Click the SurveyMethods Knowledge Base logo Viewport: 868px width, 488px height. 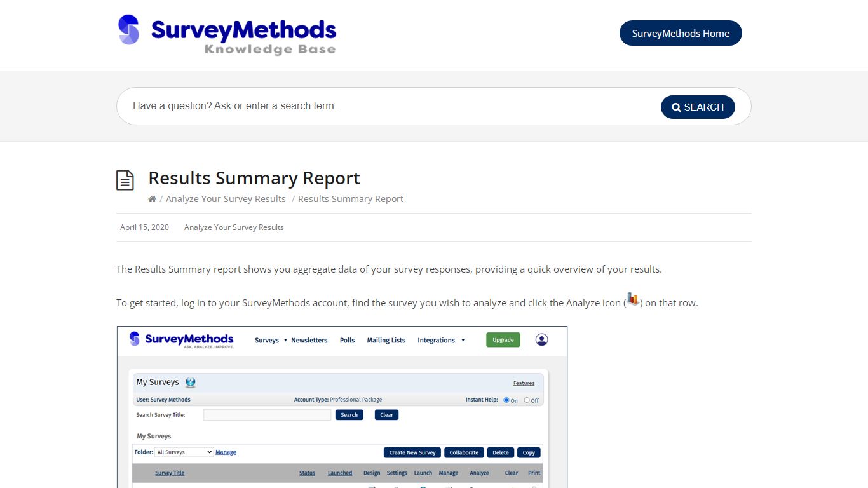227,34
